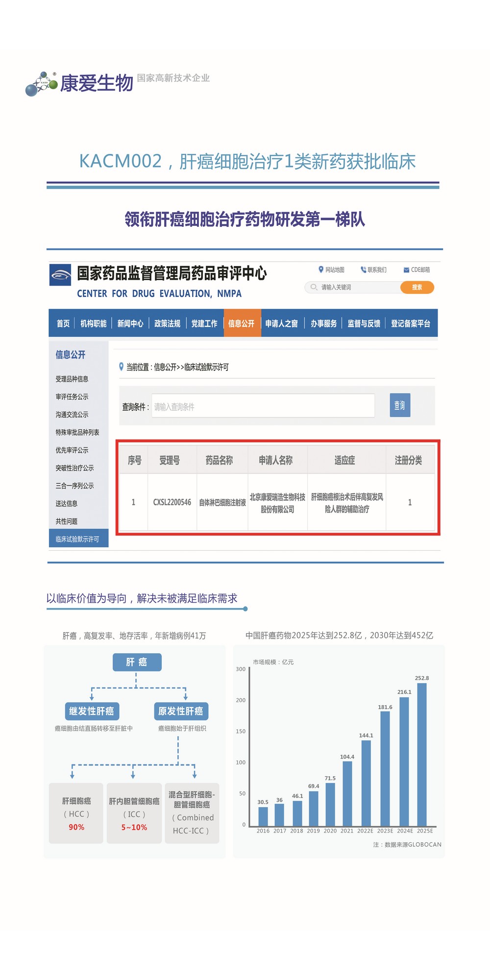This screenshot has width=490, height=980.
Task: Focus the 查询条件 input field
Action: click(263, 406)
